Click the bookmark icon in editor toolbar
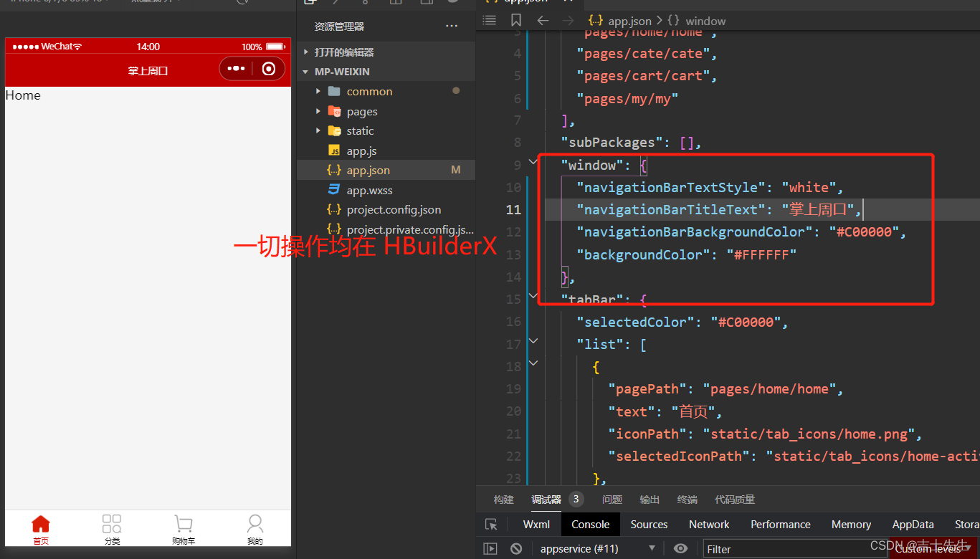980x559 pixels. pos(516,21)
